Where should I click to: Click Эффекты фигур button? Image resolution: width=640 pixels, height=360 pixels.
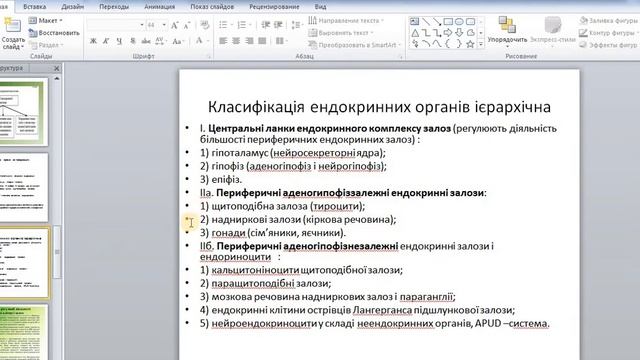click(609, 45)
